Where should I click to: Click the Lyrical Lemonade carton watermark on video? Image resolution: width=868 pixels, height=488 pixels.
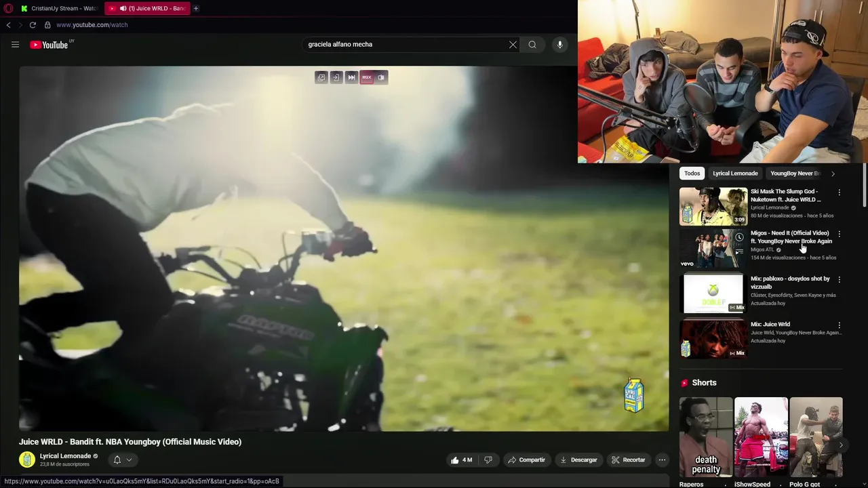coord(633,395)
